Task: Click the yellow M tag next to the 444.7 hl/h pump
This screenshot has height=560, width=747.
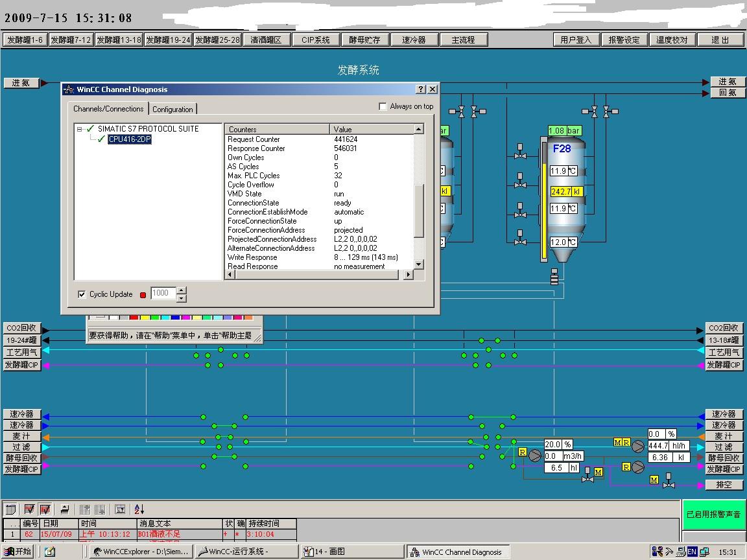Action: pos(617,443)
